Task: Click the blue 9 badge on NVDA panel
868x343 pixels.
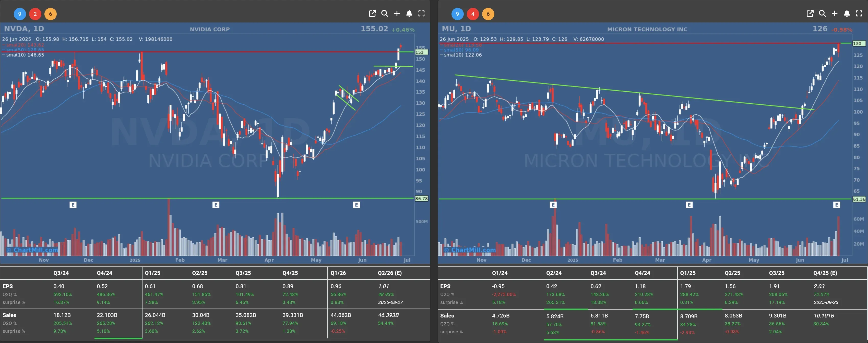Action: [20, 14]
